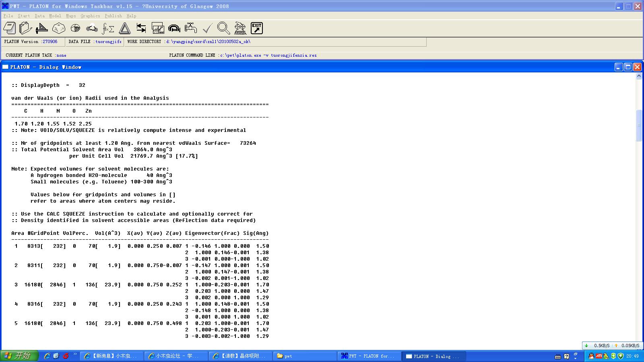Viewport: 644px width, 362px height.
Task: Click the QQ penguin tray icon
Action: pos(591,356)
